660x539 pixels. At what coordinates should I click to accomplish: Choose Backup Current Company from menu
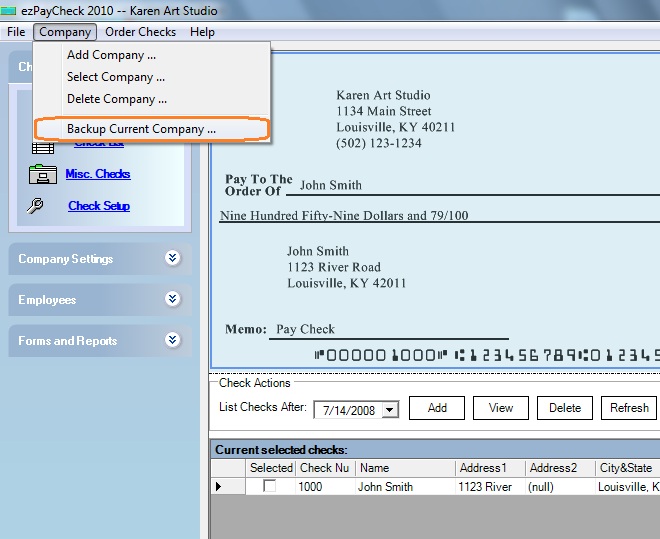click(x=141, y=129)
